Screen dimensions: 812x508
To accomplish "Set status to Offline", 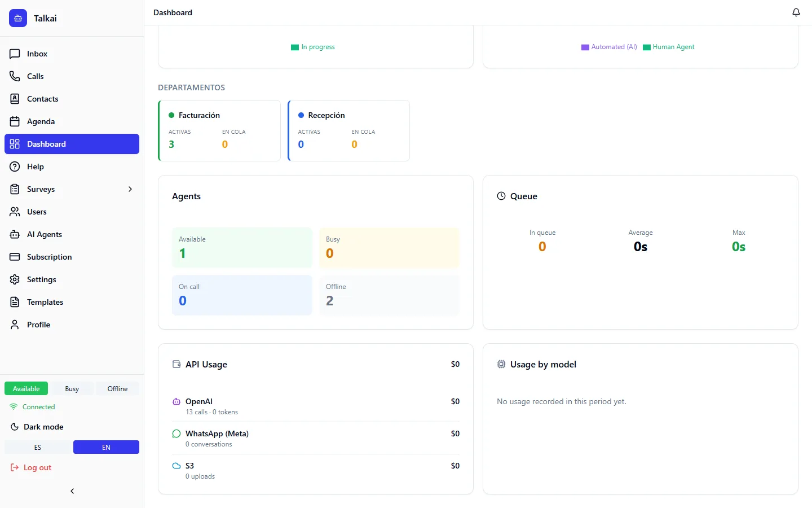I will pos(117,388).
